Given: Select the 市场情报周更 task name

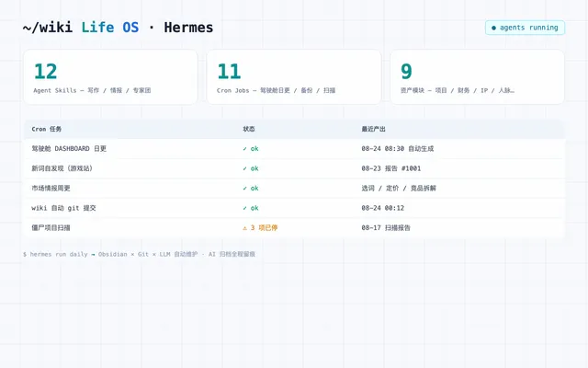Looking at the screenshot, I should [51, 189].
